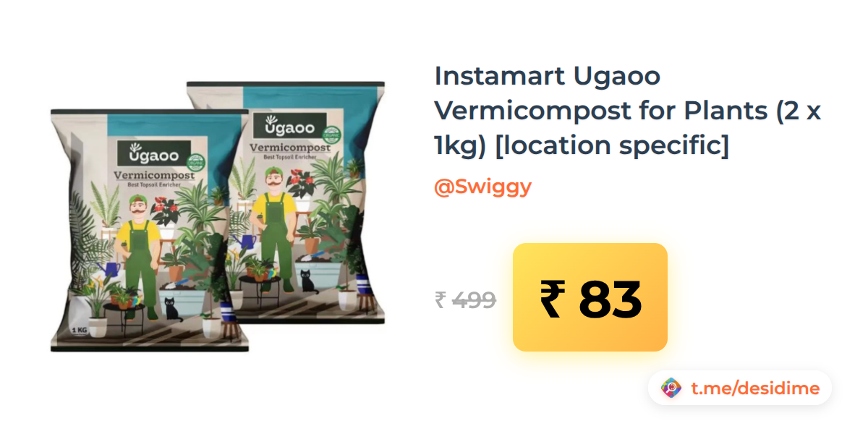The width and height of the screenshot is (868, 434).
Task: Click the gardener illustration on rear bag
Action: 275,229
